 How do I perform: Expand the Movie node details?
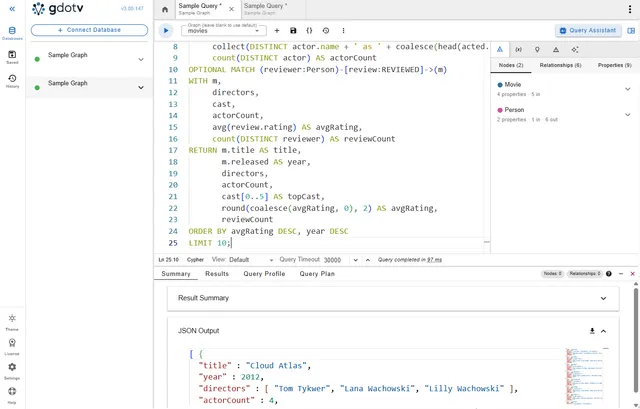click(627, 89)
